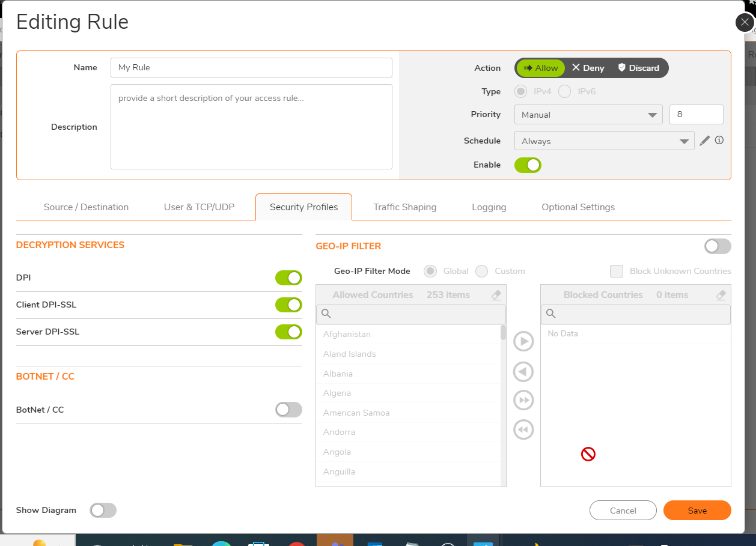Disable the Server DPI-SSL switch

[288, 332]
